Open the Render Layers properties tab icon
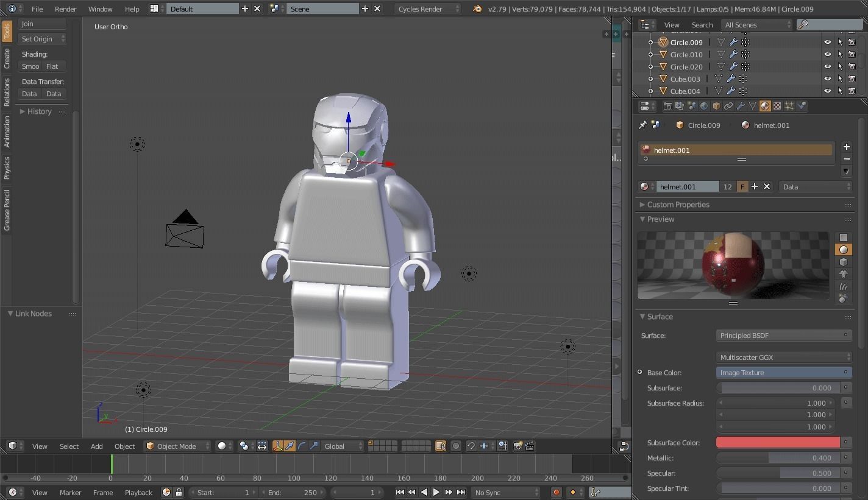The width and height of the screenshot is (868, 500). pyautogui.click(x=679, y=106)
